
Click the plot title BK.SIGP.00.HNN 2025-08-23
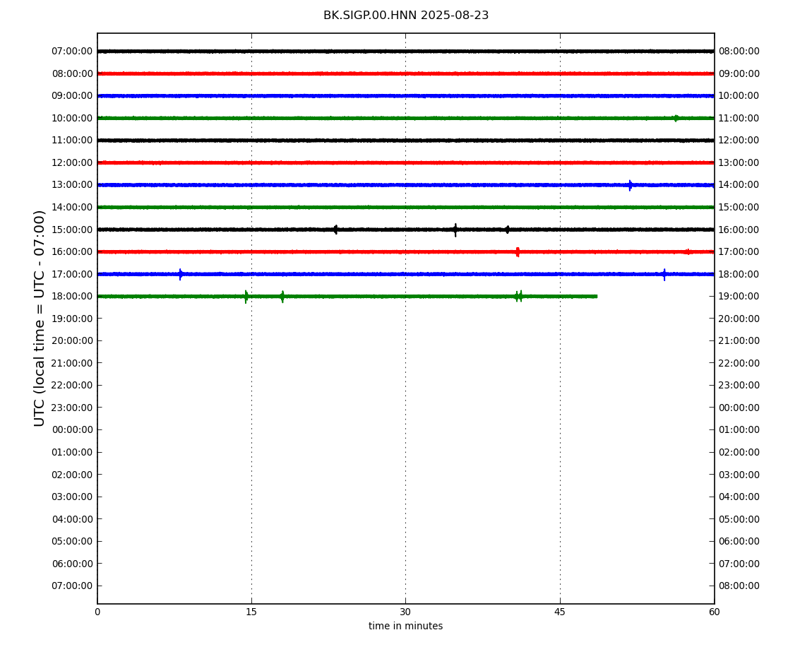406,16
